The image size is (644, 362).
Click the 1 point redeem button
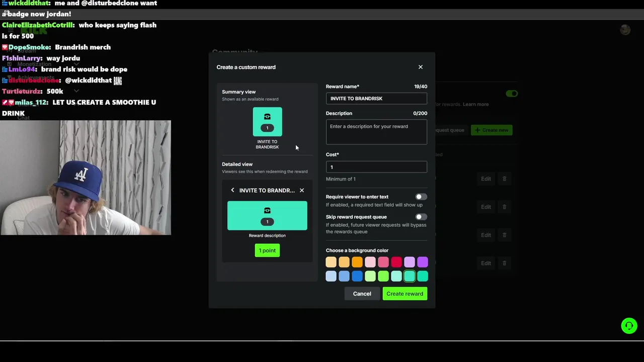click(267, 250)
